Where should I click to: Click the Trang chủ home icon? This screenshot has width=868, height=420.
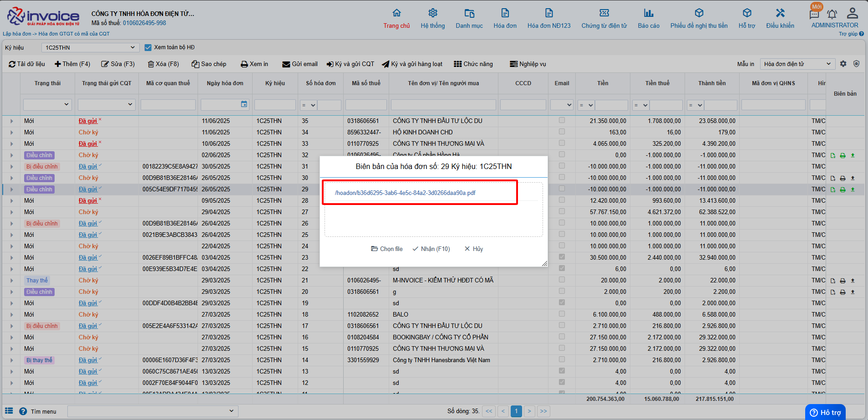(396, 13)
